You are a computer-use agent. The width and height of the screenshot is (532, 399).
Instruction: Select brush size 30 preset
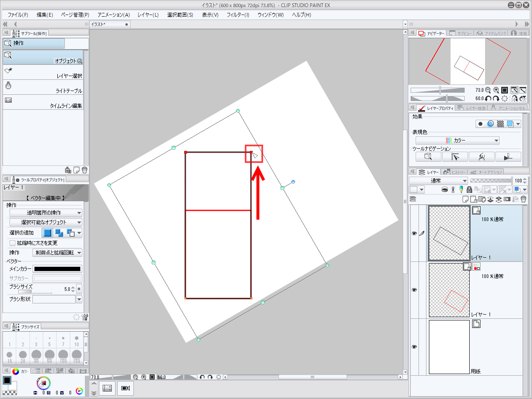36,356
